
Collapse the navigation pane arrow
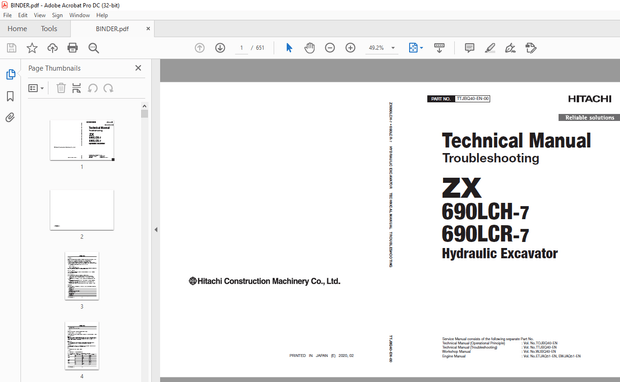pyautogui.click(x=156, y=229)
